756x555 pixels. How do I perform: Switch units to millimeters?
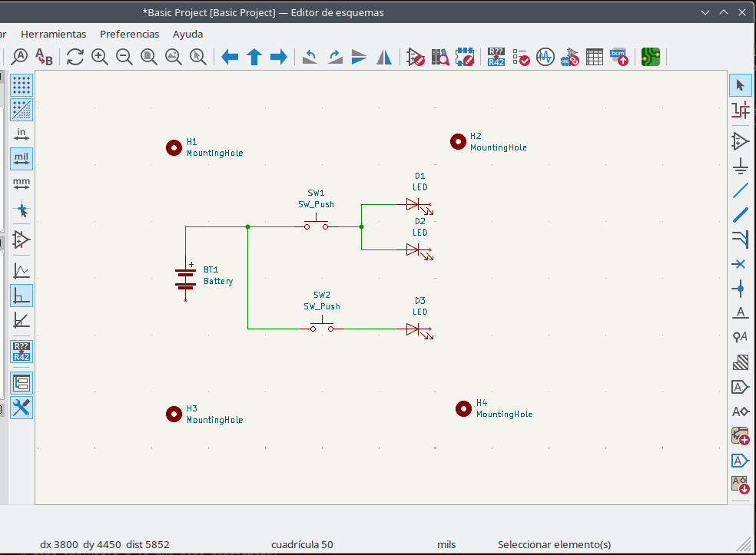click(22, 184)
